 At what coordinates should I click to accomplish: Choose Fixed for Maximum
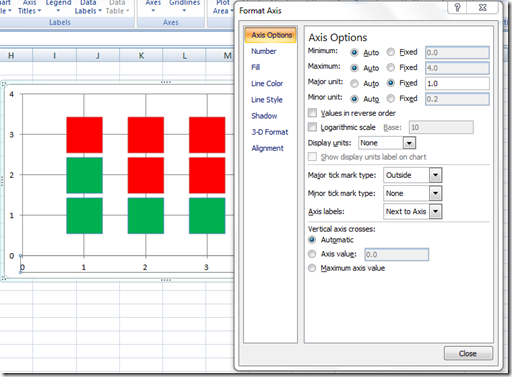[391, 68]
